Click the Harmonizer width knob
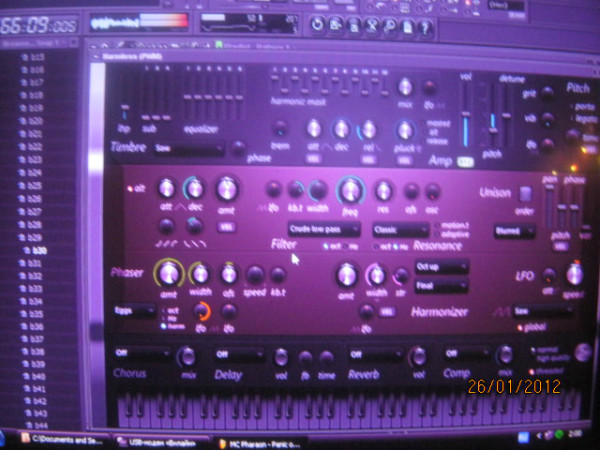The width and height of the screenshot is (600, 450). click(377, 274)
